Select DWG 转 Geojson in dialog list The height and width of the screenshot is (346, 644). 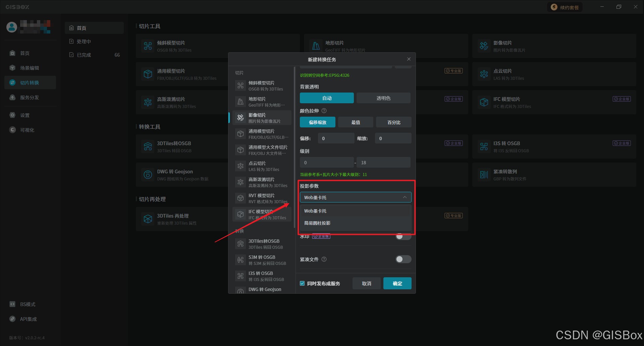(262, 290)
